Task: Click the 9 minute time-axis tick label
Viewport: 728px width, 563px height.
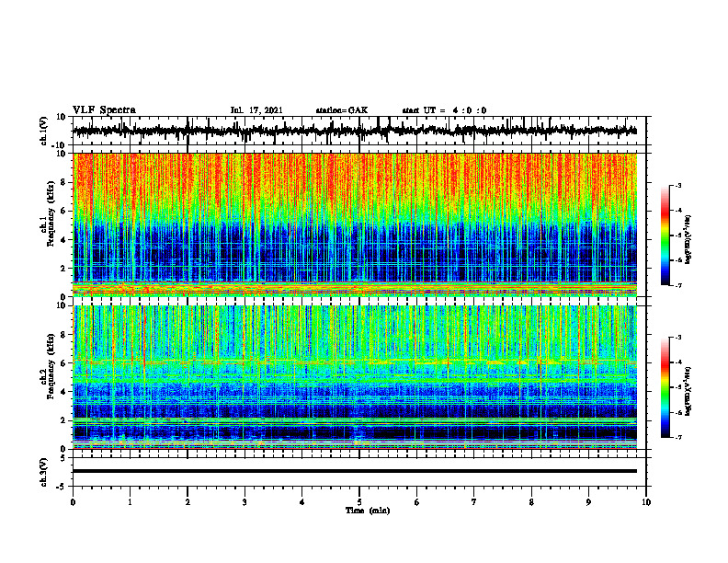Action: pyautogui.click(x=588, y=502)
